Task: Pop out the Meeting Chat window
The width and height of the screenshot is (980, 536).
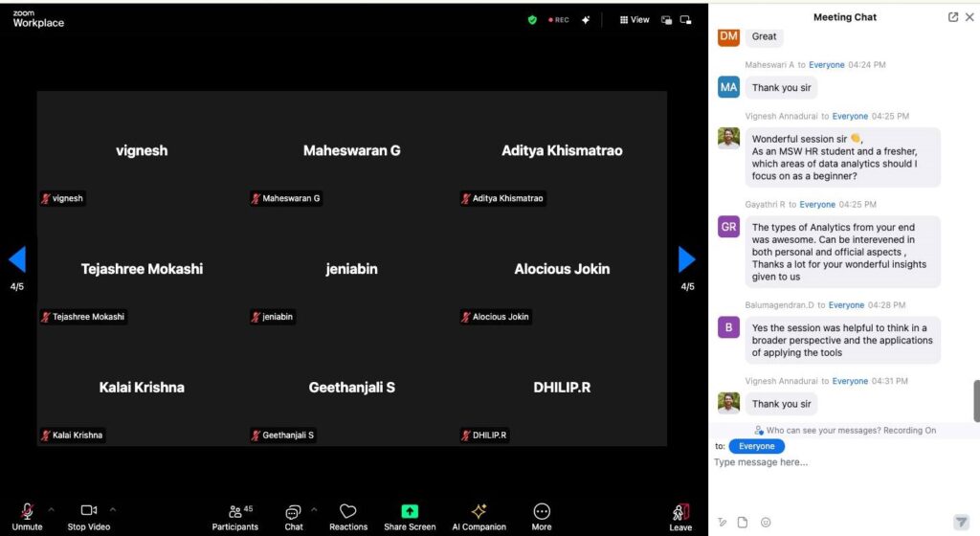Action: (x=953, y=17)
